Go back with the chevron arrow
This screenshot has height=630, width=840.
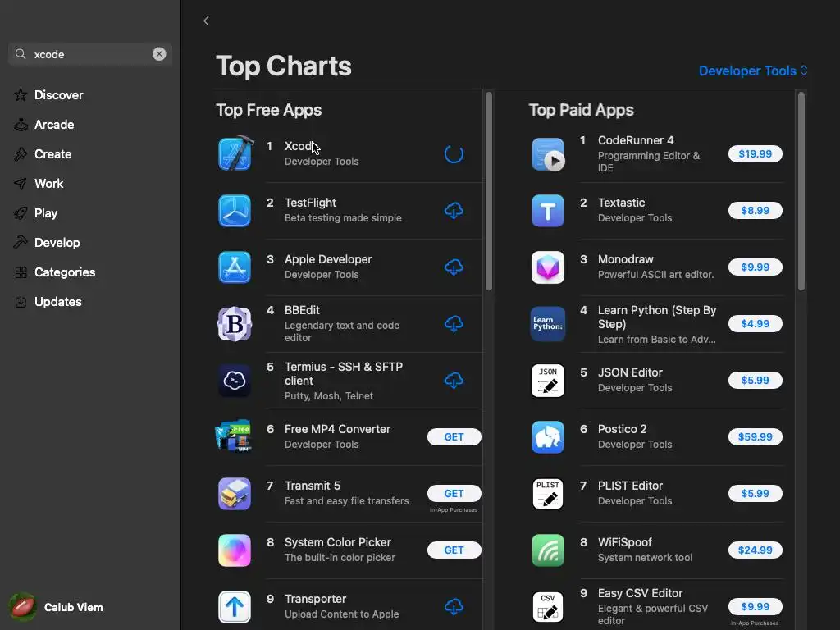coord(206,21)
